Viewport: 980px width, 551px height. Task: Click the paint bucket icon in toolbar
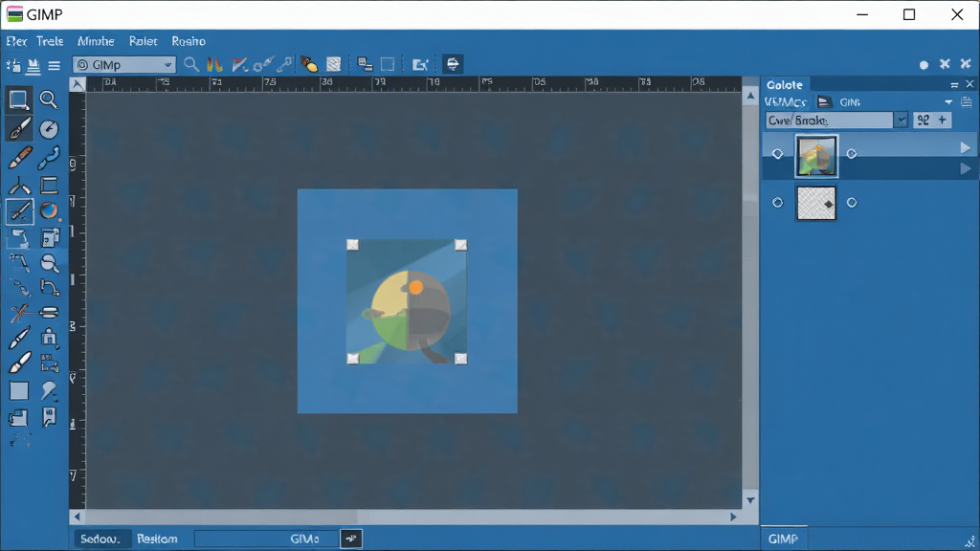click(309, 64)
